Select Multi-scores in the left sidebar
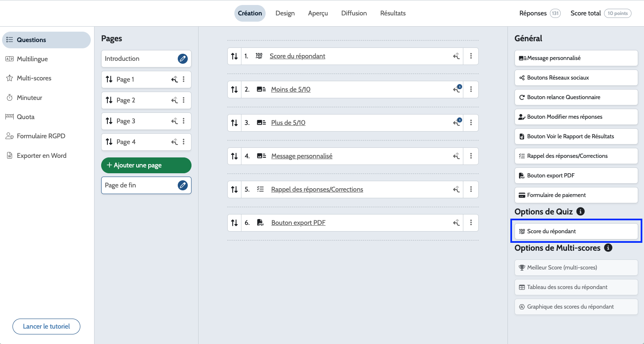 34,78
